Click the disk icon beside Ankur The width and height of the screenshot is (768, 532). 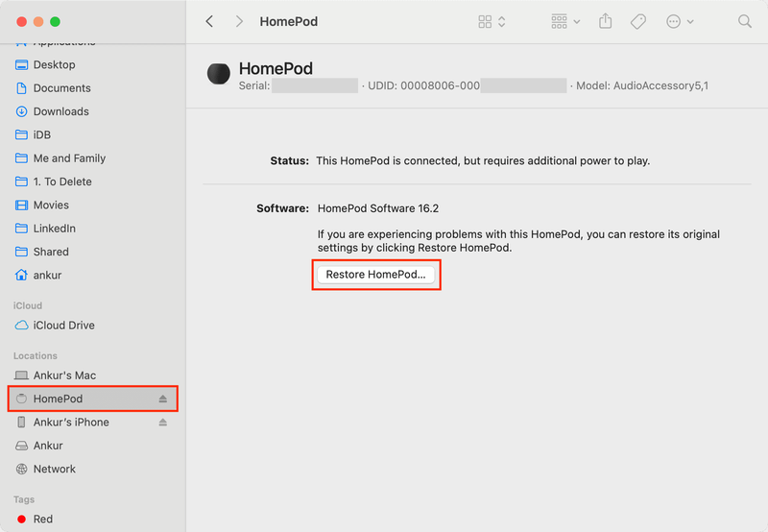point(21,446)
